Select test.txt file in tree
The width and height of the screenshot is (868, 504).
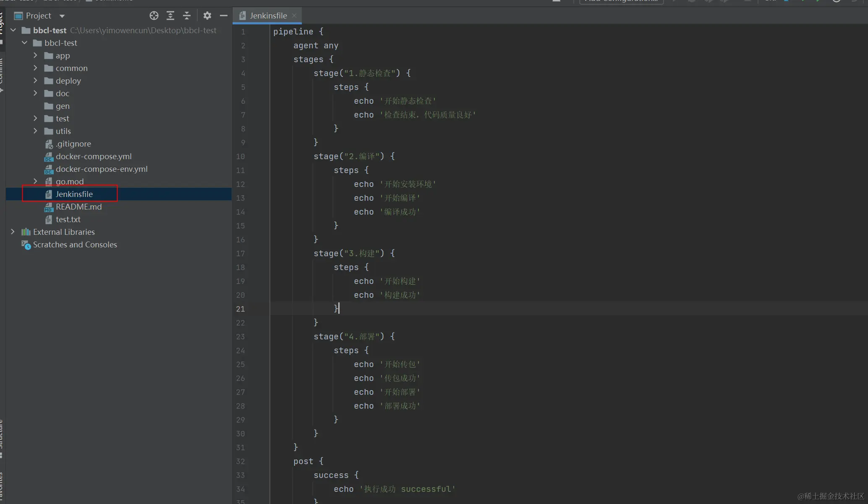coord(68,219)
